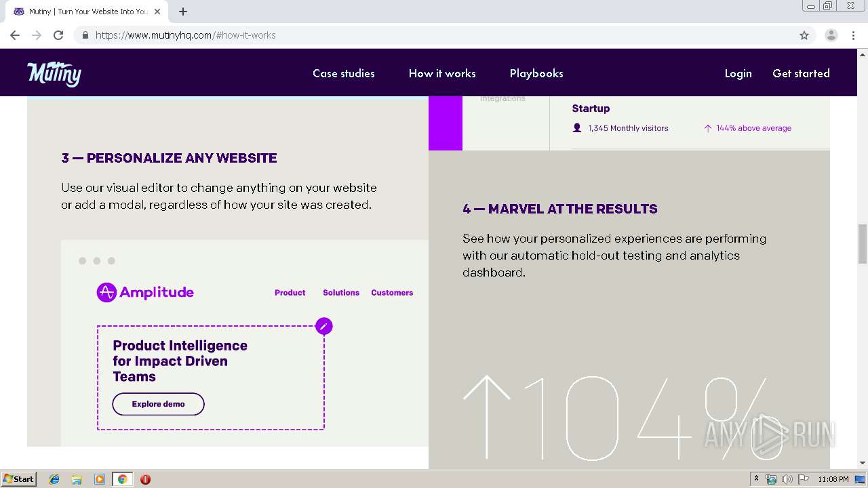Open the Chrome three-dot menu
This screenshot has width=868, height=488.
(x=854, y=35)
